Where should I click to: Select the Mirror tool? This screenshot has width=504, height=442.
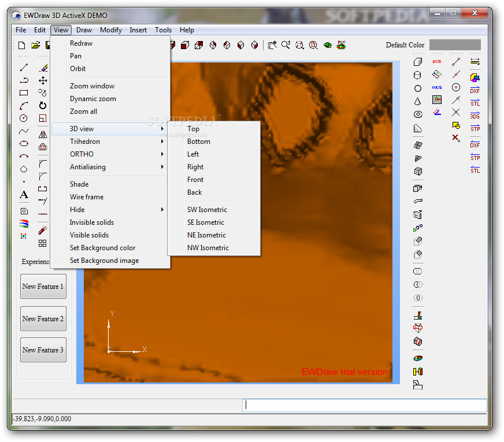pos(43,134)
